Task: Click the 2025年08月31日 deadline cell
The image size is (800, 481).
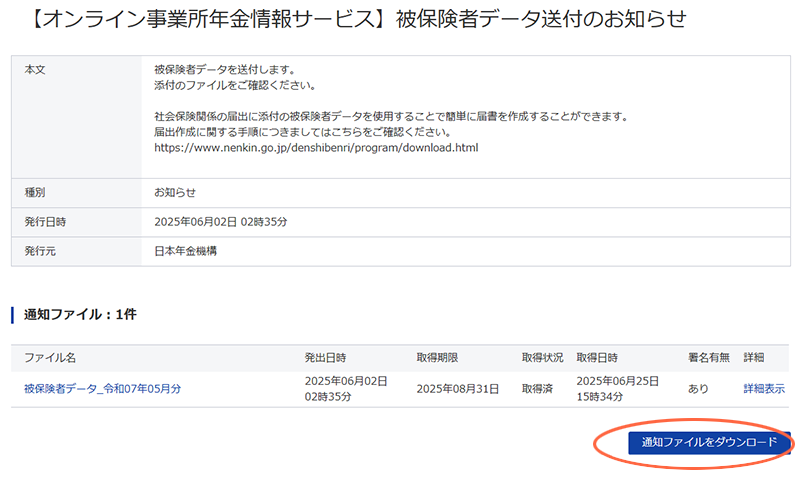Action: point(458,389)
